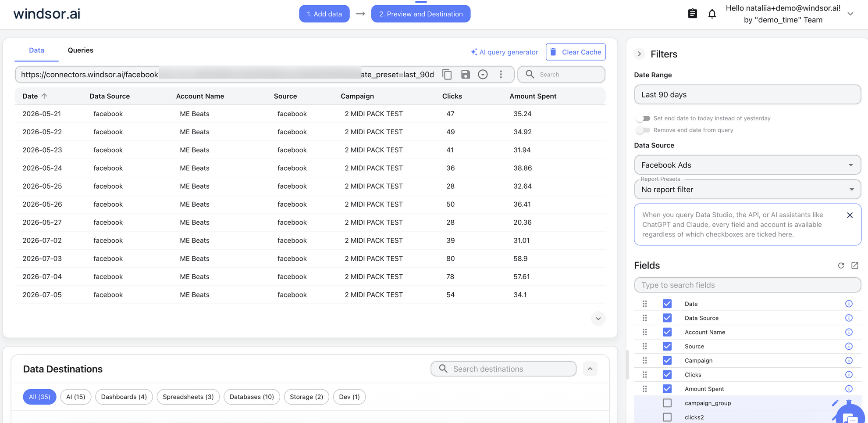868x423 pixels.
Task: Show info for the Campaign field
Action: tap(849, 361)
